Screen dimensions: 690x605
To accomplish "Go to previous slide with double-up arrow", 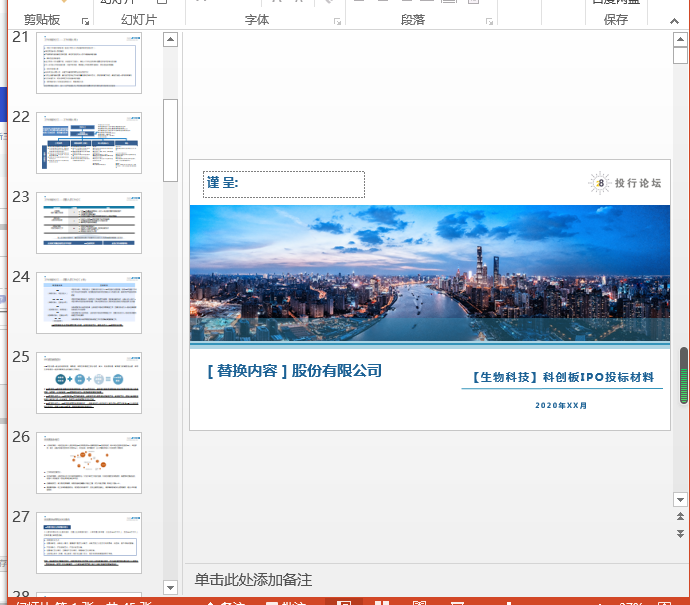I will point(680,516).
